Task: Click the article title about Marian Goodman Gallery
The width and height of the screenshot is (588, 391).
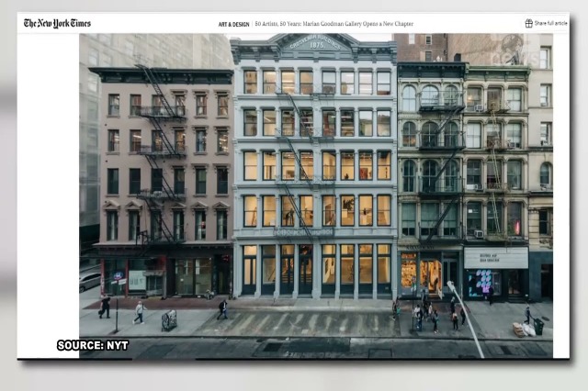Action: (x=334, y=24)
